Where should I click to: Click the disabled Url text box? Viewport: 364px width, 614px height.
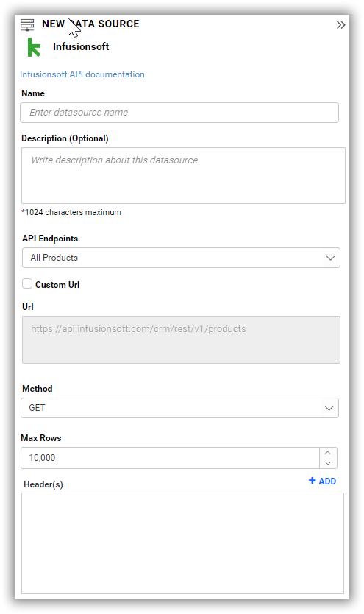coord(181,339)
